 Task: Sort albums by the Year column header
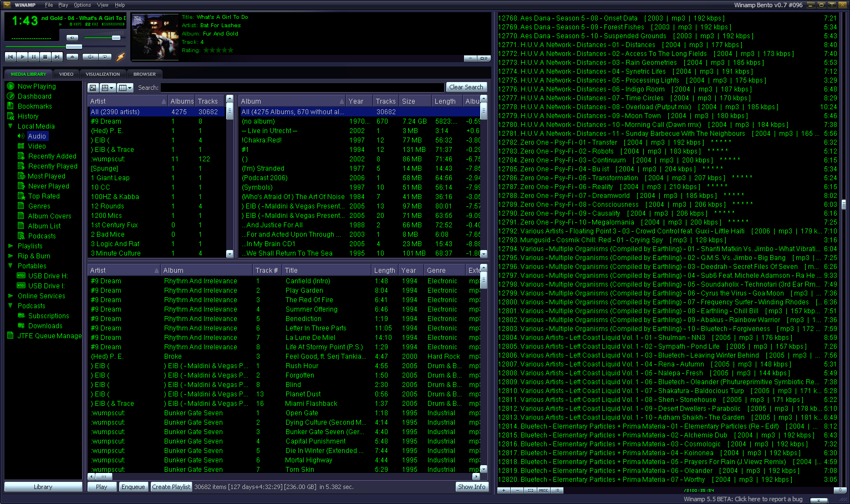(359, 101)
